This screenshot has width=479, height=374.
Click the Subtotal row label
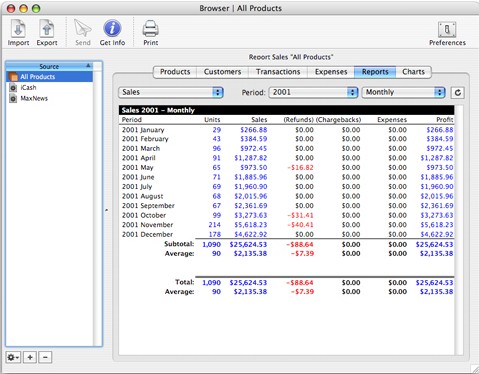coord(179,244)
